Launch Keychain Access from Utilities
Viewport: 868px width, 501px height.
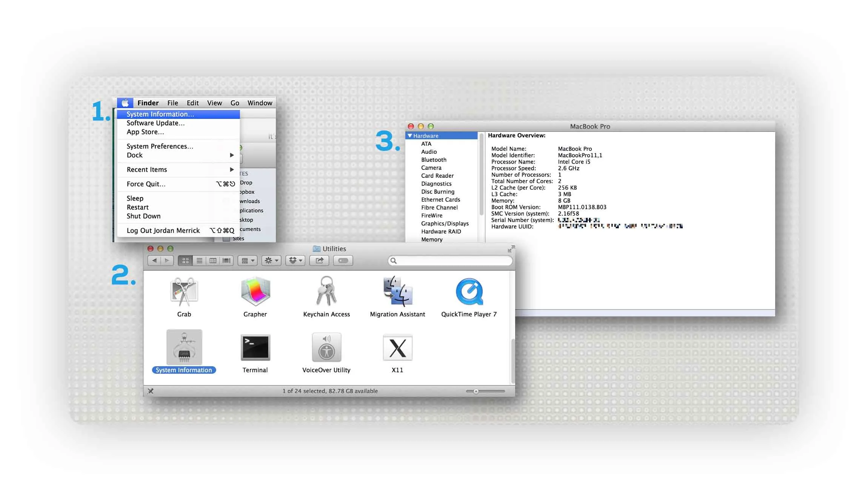click(x=326, y=291)
